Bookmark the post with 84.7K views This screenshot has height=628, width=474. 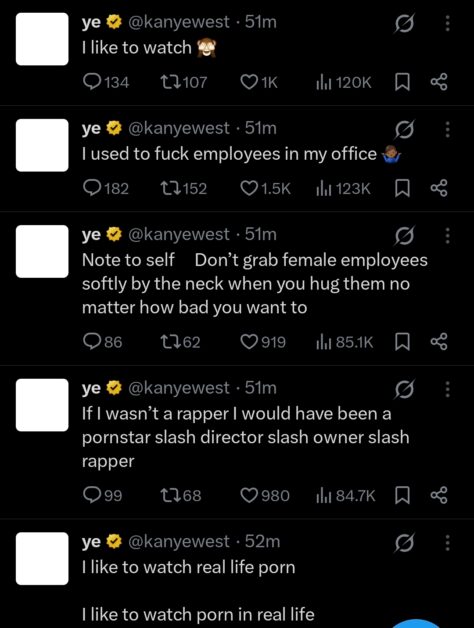pyautogui.click(x=402, y=496)
